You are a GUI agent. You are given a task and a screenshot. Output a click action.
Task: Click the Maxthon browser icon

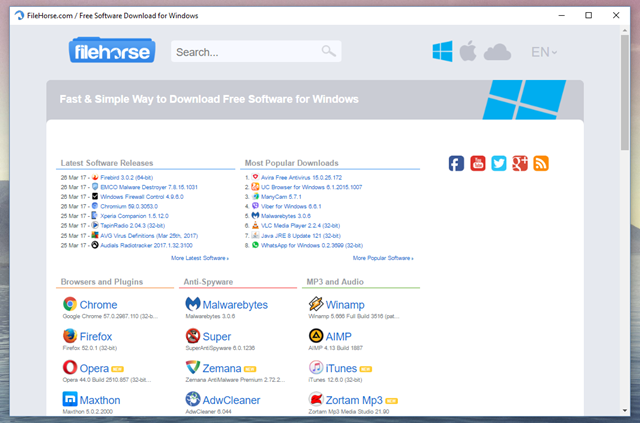70,399
